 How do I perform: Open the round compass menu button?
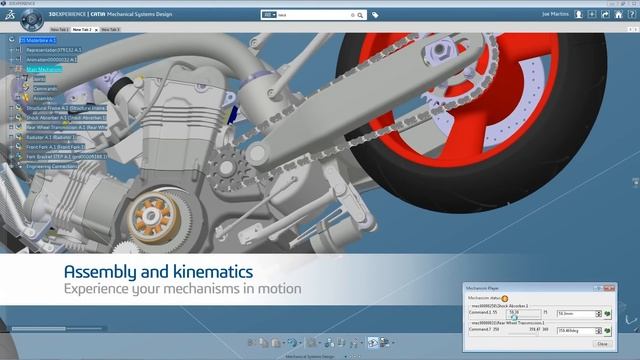[31, 19]
